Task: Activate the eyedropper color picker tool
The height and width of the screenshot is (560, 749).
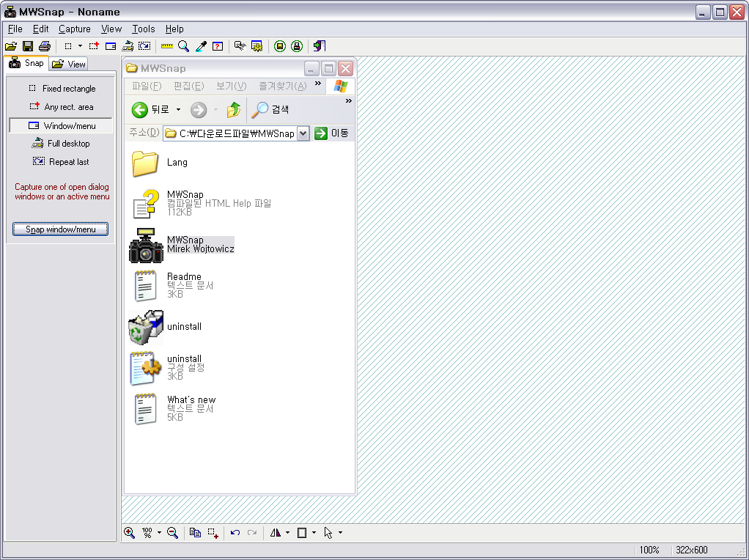Action: (x=201, y=46)
